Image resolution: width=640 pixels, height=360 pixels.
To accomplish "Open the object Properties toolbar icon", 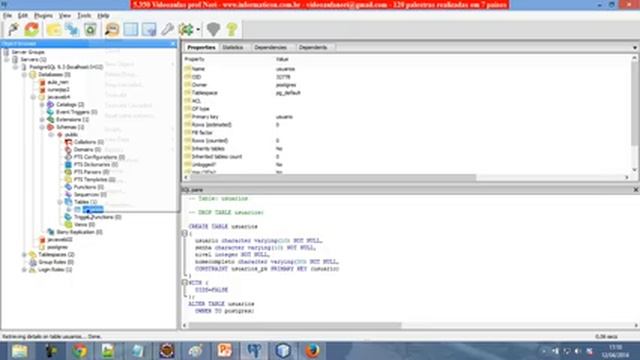I will pos(53,29).
